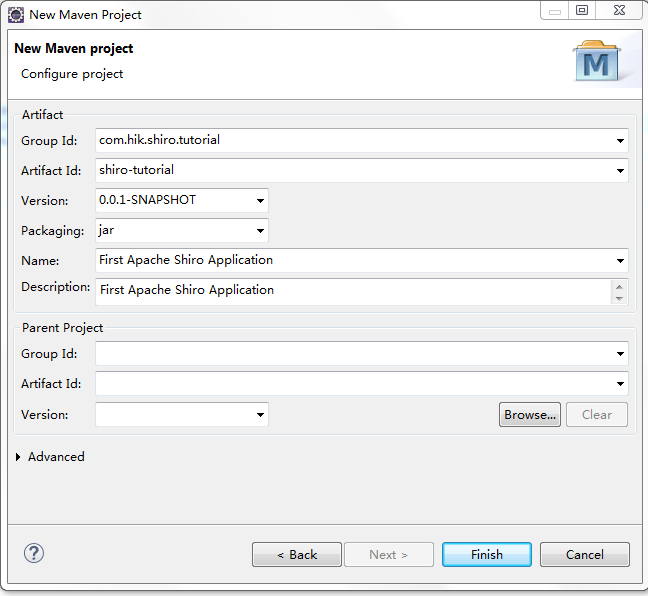Viewport: 648px width, 596px height.
Task: Click the New Maven project heading
Action: (x=74, y=49)
